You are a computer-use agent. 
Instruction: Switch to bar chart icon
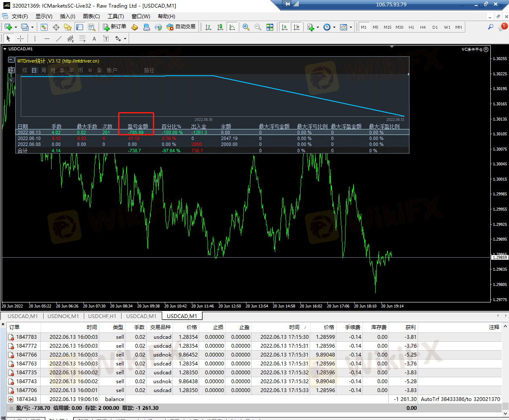(x=208, y=27)
